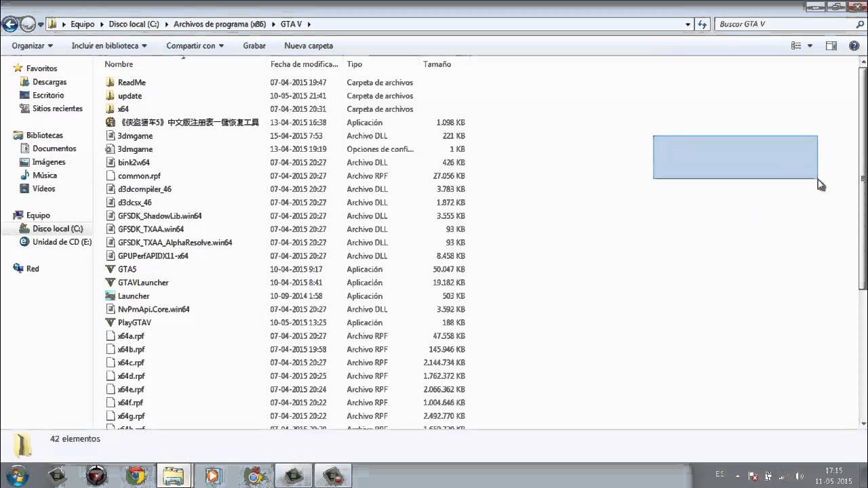The width and height of the screenshot is (868, 488).
Task: Select GPUPerfAPIDX11-x64 file name
Action: pos(153,256)
